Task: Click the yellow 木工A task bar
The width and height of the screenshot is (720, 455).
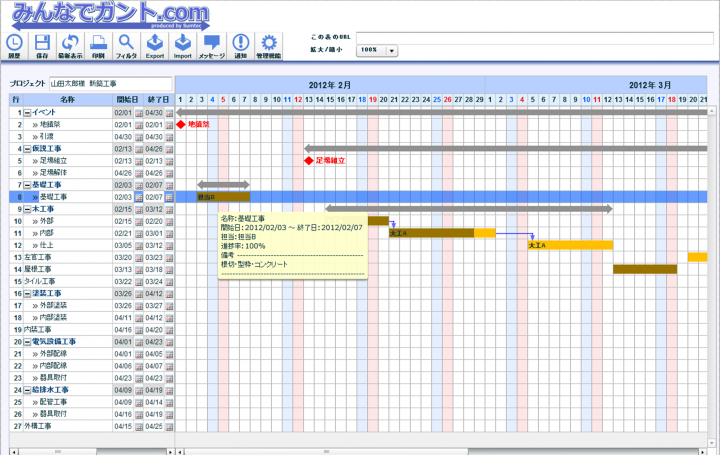Action: pos(570,245)
